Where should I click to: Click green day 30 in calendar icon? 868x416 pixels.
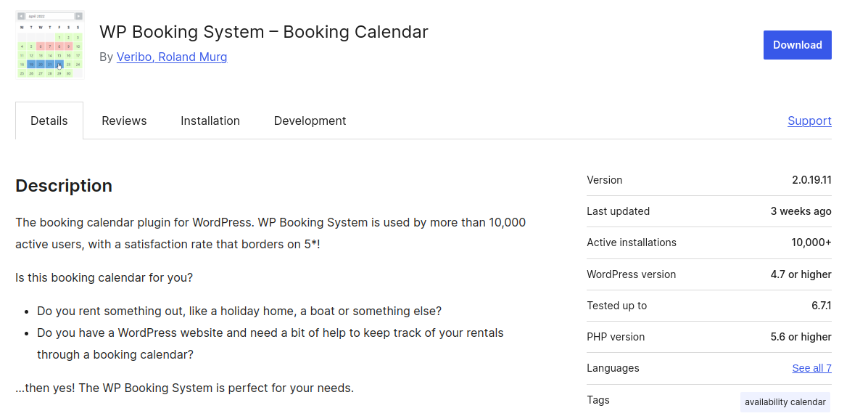(68, 73)
